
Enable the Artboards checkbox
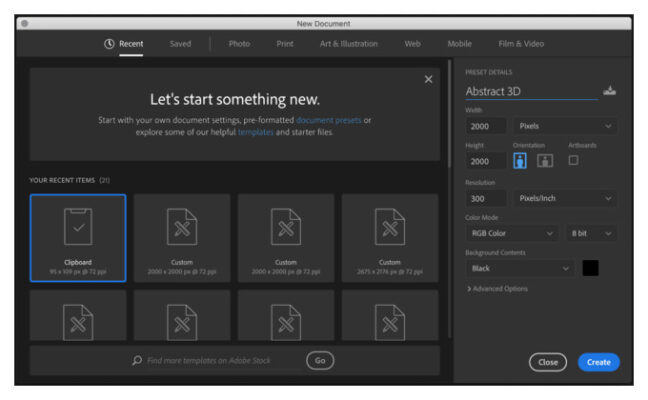point(573,160)
